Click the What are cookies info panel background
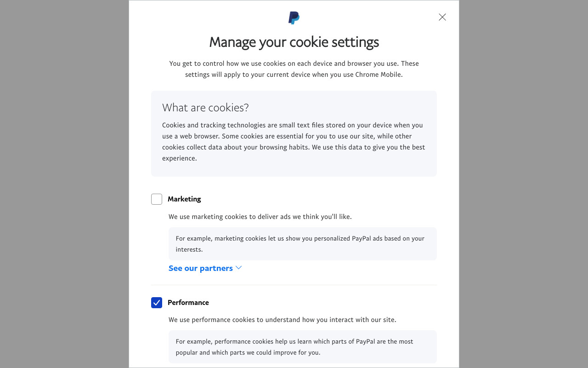 [294, 133]
